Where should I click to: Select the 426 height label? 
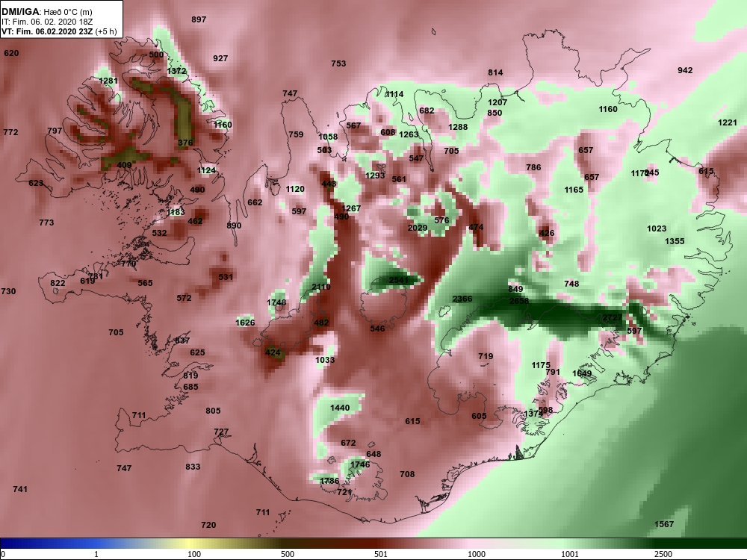coord(547,233)
